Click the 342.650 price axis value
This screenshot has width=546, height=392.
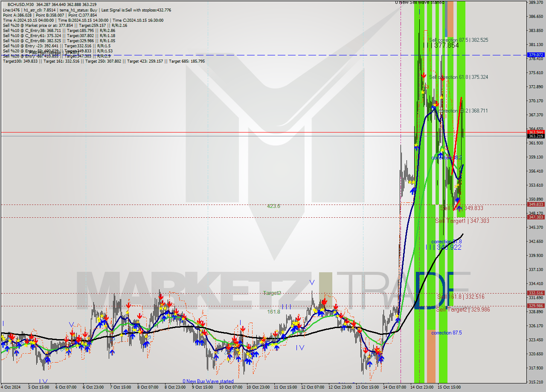point(535,242)
